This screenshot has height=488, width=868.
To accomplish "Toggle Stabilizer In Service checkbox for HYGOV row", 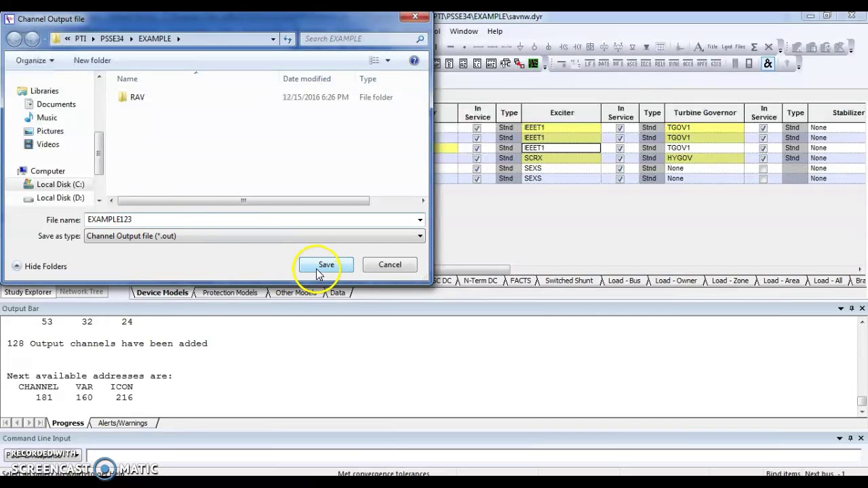I will tap(763, 158).
